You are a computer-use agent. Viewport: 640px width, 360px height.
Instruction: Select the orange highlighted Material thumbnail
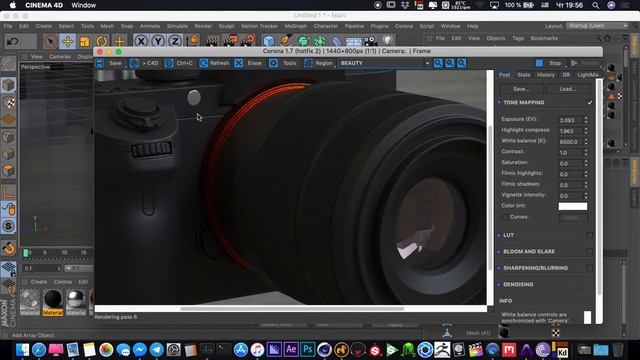[x=53, y=302]
